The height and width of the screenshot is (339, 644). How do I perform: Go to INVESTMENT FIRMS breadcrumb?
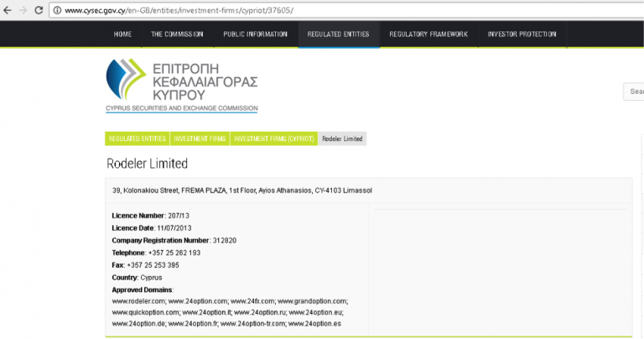200,138
